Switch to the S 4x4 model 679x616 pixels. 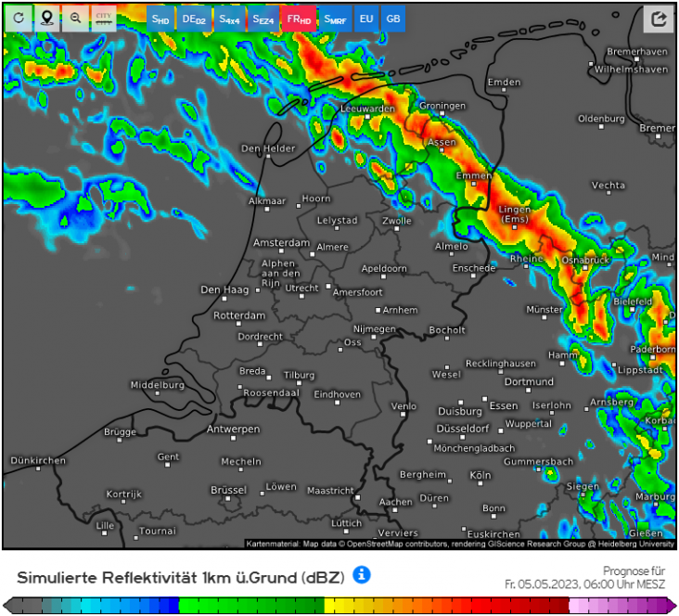point(228,19)
